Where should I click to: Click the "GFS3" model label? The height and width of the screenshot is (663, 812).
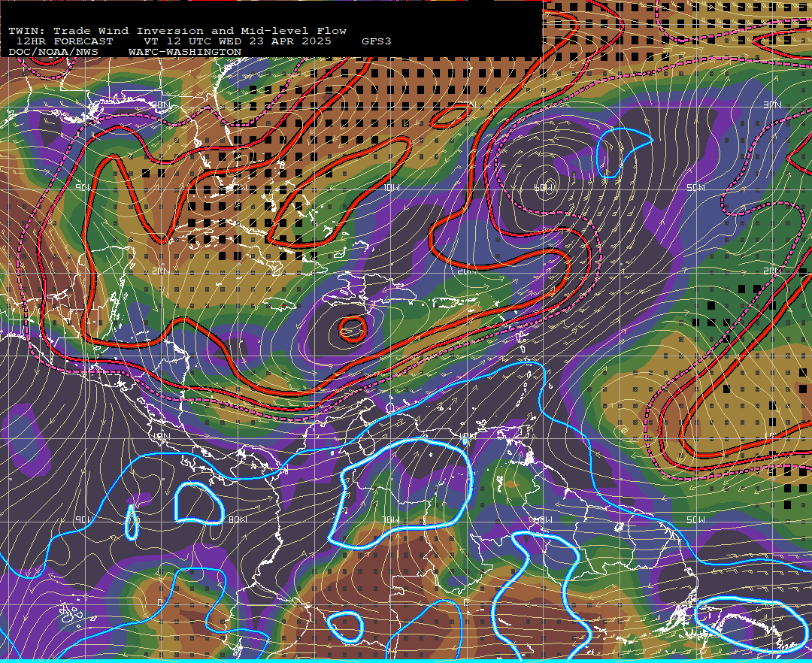click(376, 41)
